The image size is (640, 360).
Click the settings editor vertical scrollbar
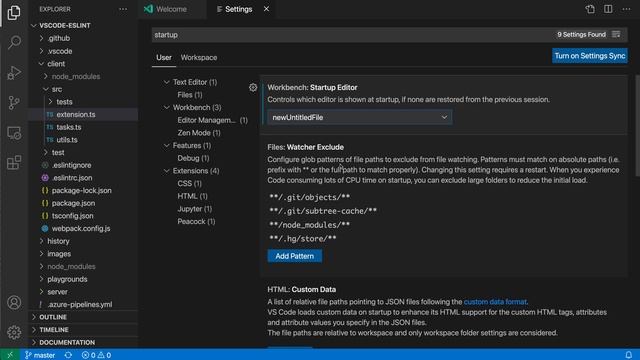637,126
